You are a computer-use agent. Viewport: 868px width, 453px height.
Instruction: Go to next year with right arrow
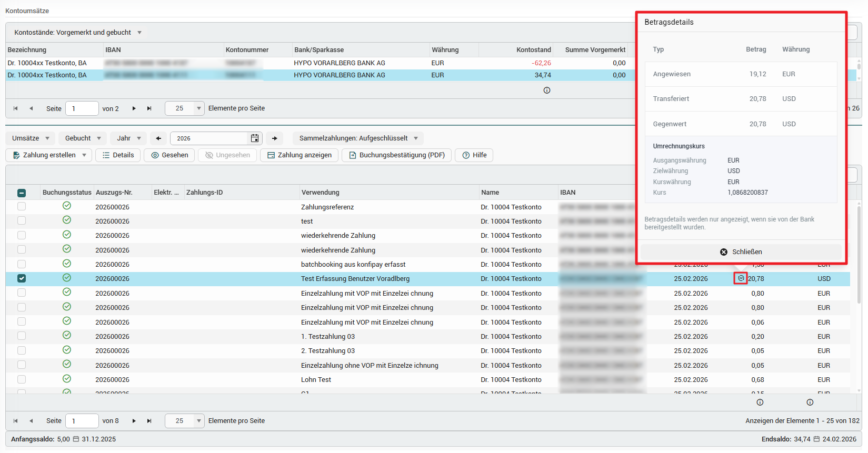[x=274, y=138]
